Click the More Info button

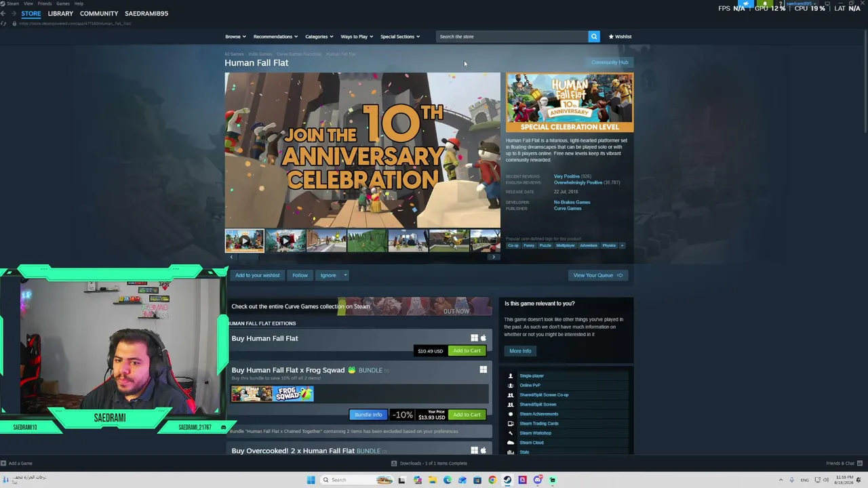click(520, 351)
